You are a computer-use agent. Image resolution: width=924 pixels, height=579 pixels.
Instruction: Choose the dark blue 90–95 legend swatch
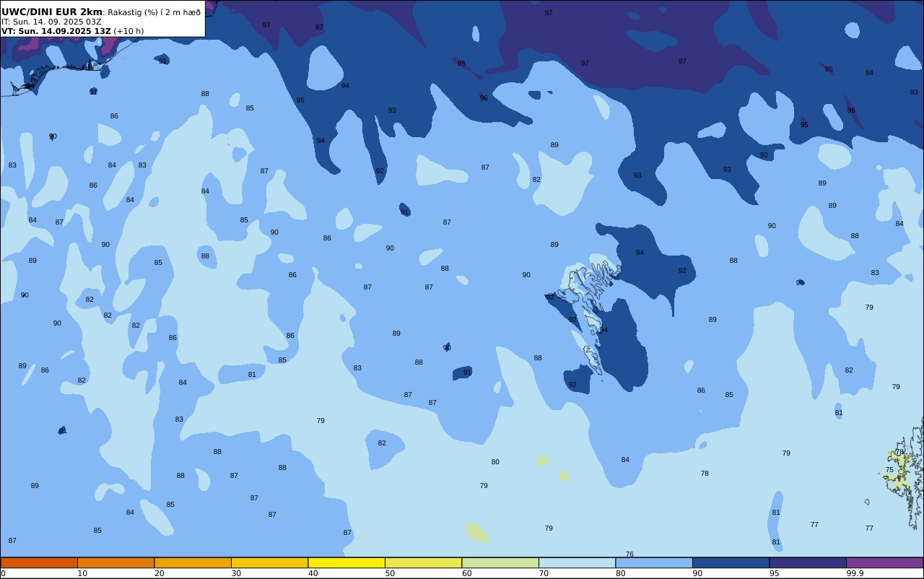pyautogui.click(x=731, y=562)
